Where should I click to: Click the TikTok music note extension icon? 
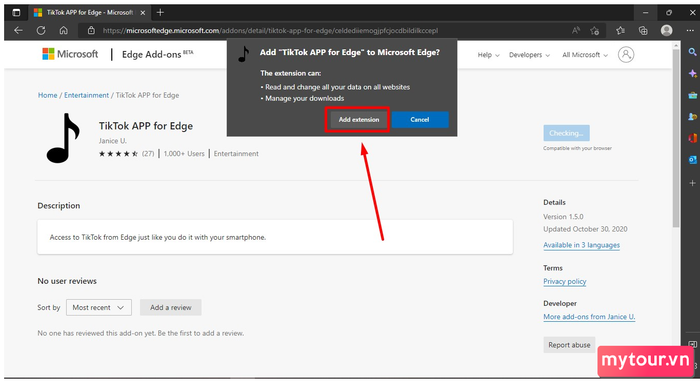pos(64,138)
